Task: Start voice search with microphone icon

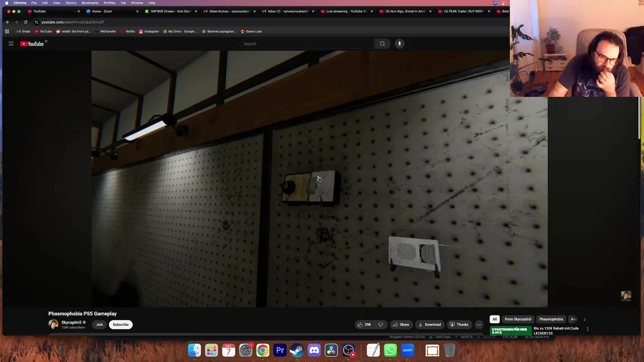Action: (399, 44)
